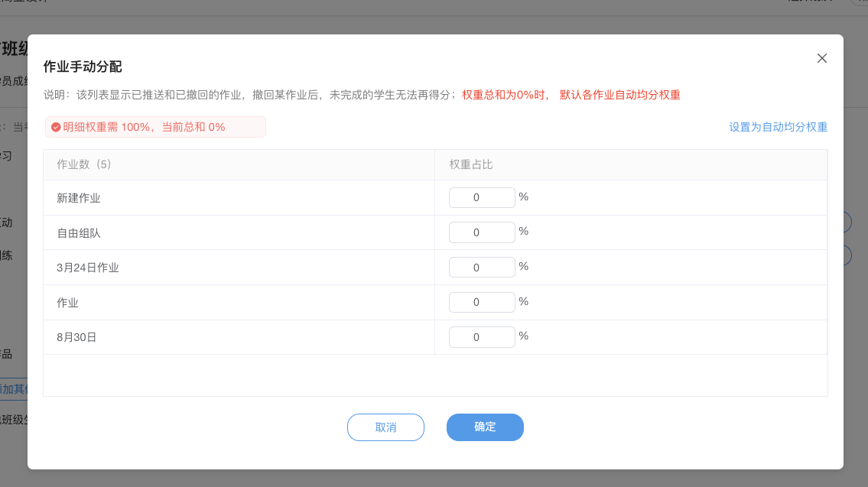The width and height of the screenshot is (868, 487).
Task: Click the red 权重总和为0%时 notice text
Action: coord(571,95)
